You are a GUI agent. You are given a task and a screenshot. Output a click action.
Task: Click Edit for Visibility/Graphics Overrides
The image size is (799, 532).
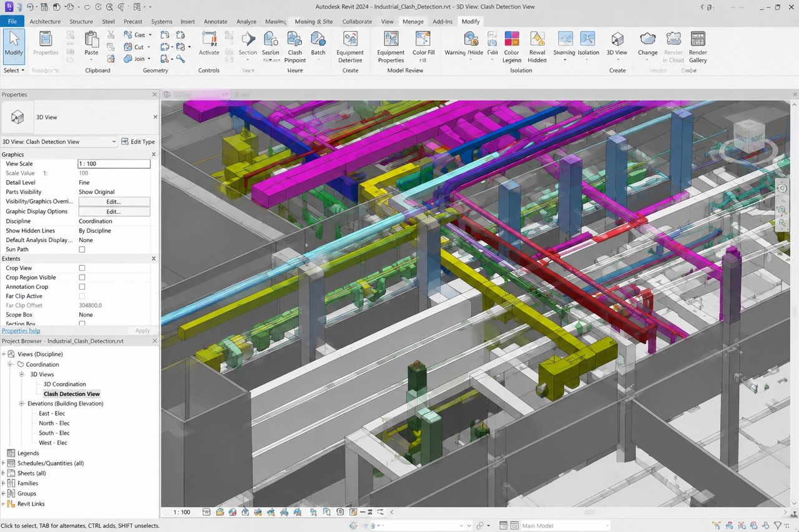(x=114, y=201)
